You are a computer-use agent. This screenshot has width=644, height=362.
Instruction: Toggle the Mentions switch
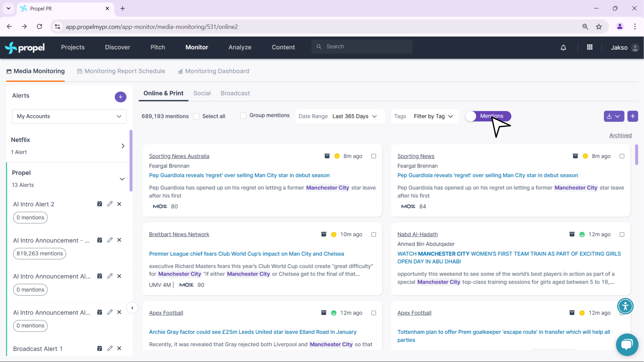pos(488,116)
